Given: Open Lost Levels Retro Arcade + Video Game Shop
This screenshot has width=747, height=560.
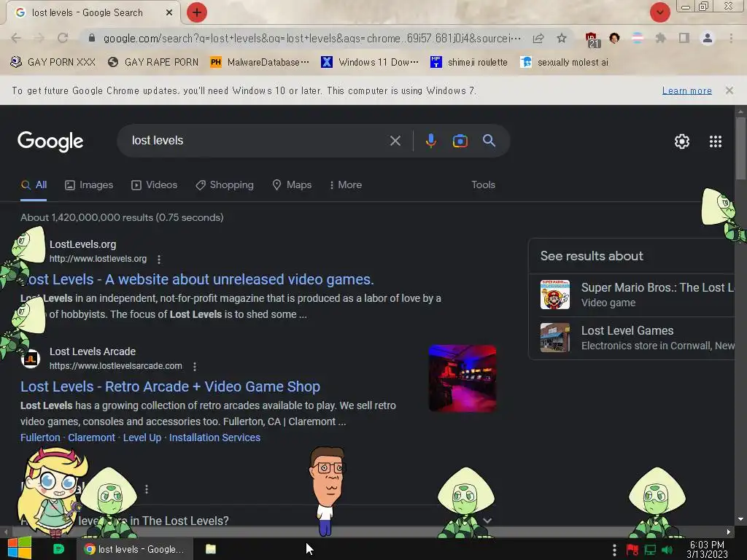Looking at the screenshot, I should (x=170, y=386).
